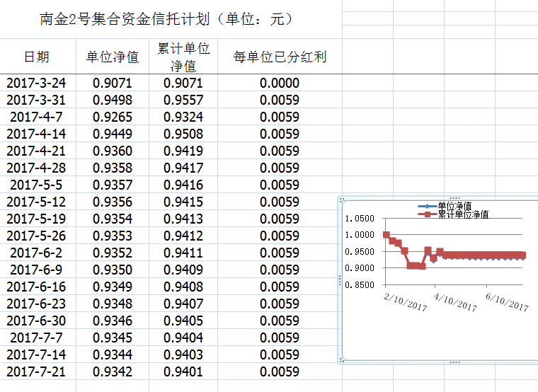The height and width of the screenshot is (392, 538).
Task: Click the dividend cell showing 0.0000
Action: click(x=280, y=83)
